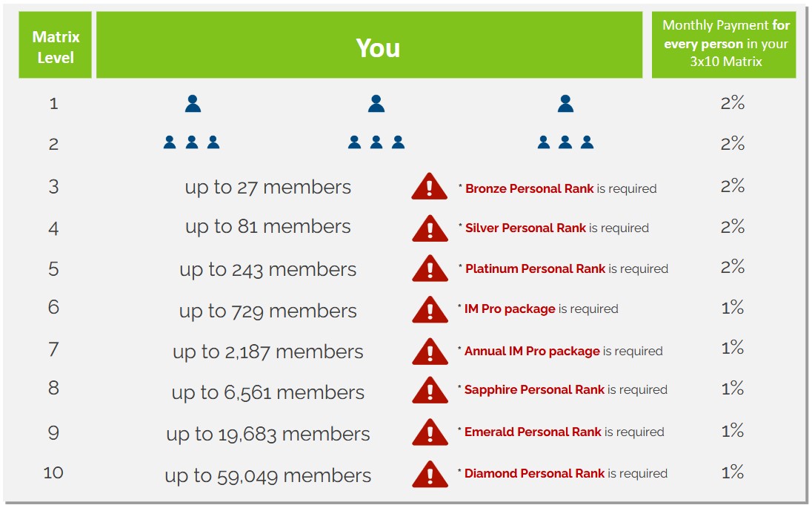
Task: Click the leftmost person icon on level 1
Action: tap(193, 104)
